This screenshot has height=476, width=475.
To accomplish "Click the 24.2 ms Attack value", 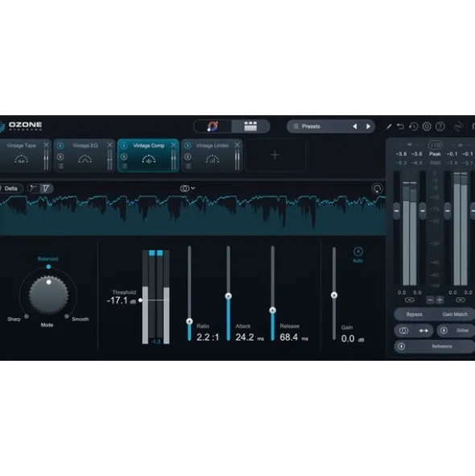I will [250, 337].
